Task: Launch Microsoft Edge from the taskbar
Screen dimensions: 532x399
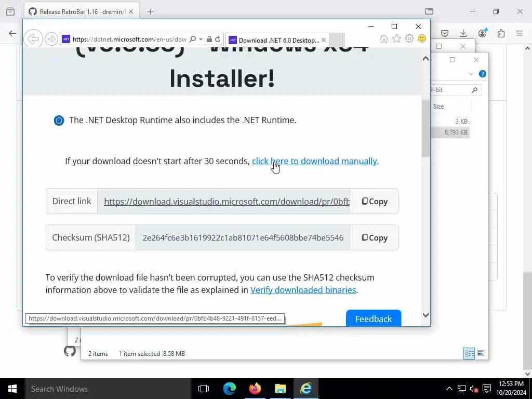Action: tap(229, 389)
